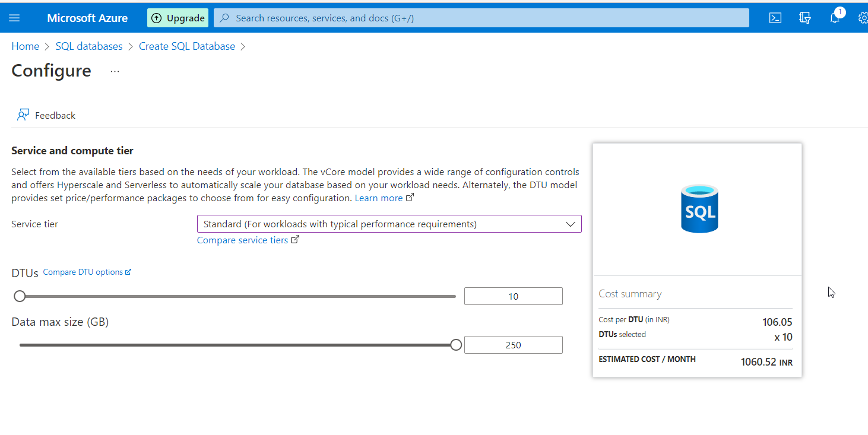
Task: Open Cloud Shell from the top bar
Action: tap(775, 18)
